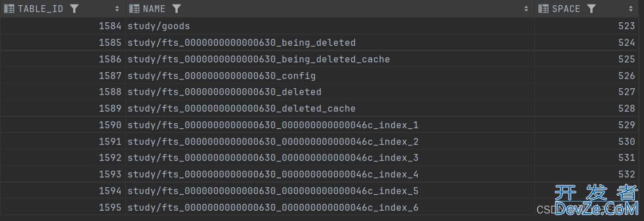
Task: Click the study/fts_0000000000000630_config cell
Action: click(330, 76)
